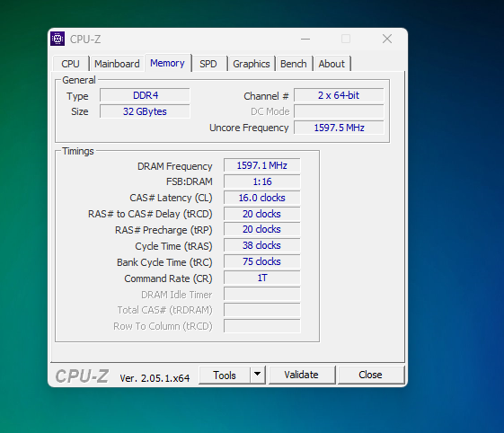Minimize the CPU-Z window
The image size is (504, 433).
coord(305,40)
